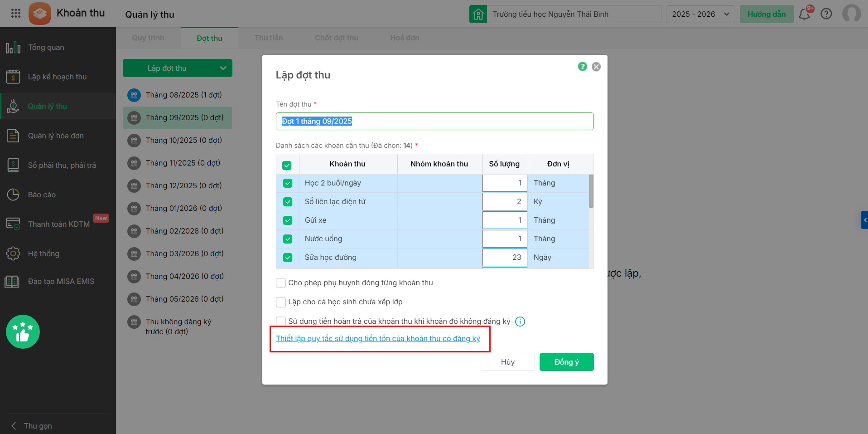Open the 2025 - 2026 school year dropdown
The height and width of the screenshot is (434, 868).
700,14
